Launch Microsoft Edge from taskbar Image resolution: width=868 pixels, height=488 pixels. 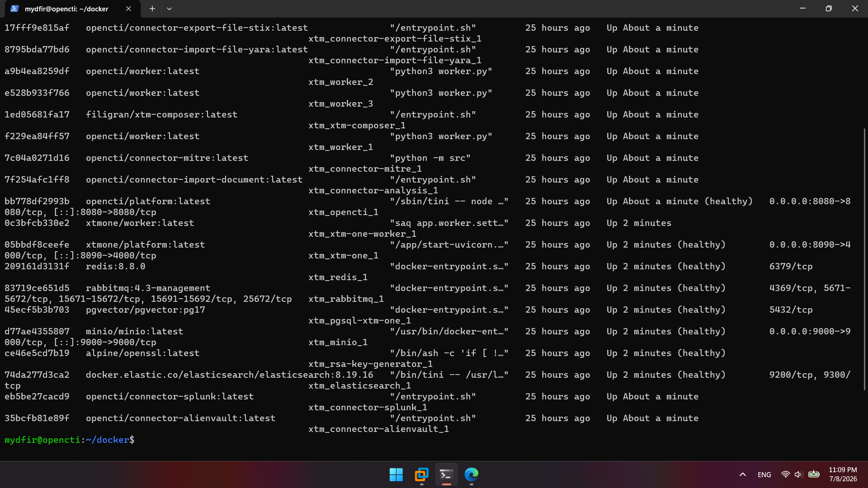(472, 474)
